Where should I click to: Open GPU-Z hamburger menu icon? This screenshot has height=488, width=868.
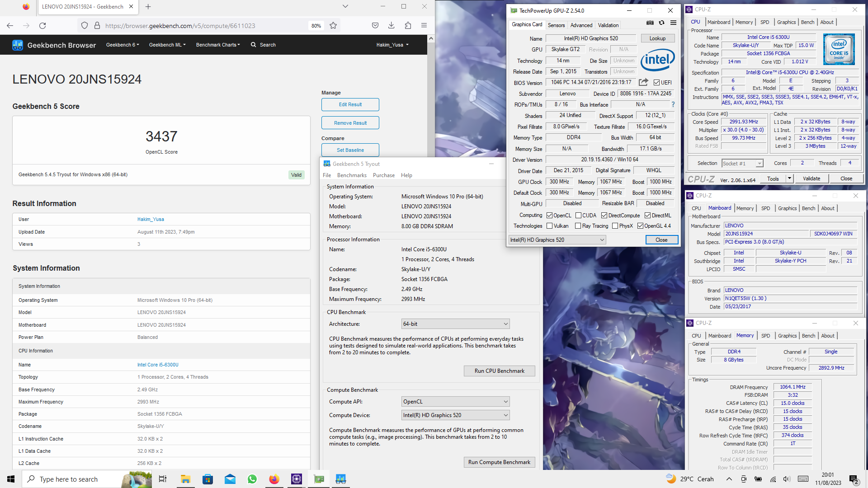(673, 23)
